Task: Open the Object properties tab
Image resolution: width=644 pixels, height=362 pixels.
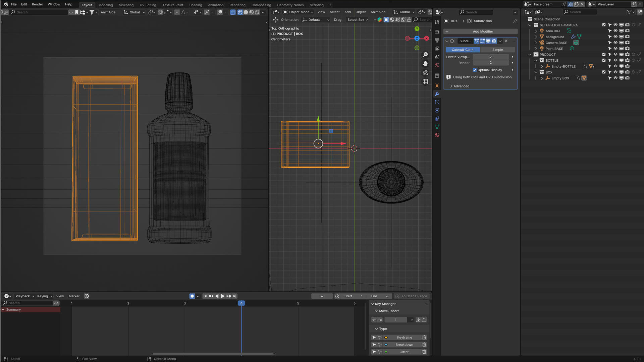Action: (437, 86)
